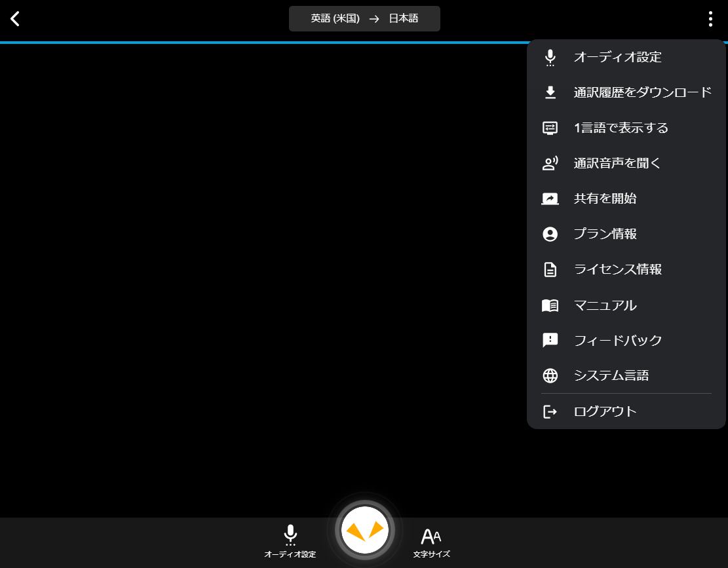Click ログアウト to sign out
Image resolution: width=728 pixels, height=568 pixels.
[x=603, y=411]
